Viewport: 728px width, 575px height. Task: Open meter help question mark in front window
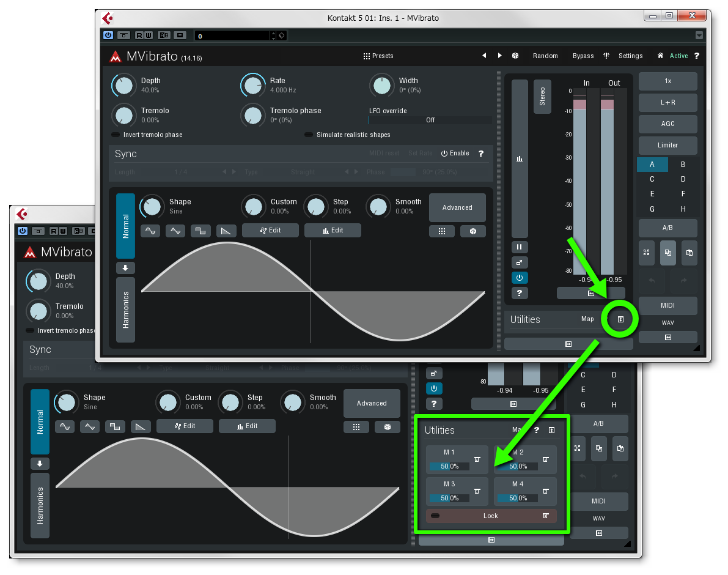520,293
